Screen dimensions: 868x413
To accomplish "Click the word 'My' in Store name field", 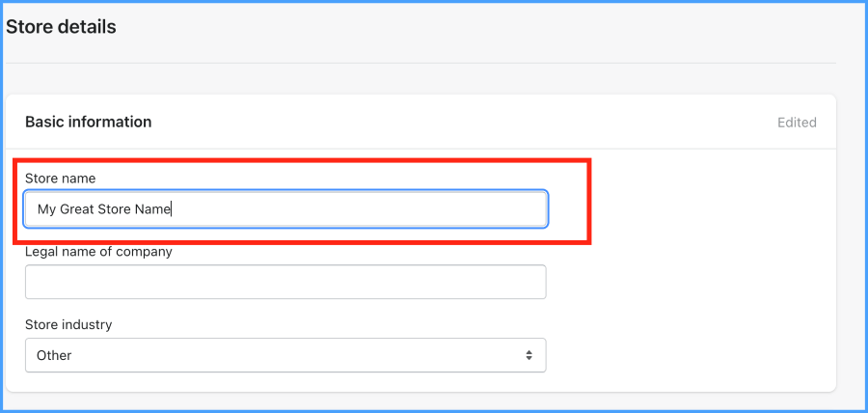I will [x=46, y=208].
